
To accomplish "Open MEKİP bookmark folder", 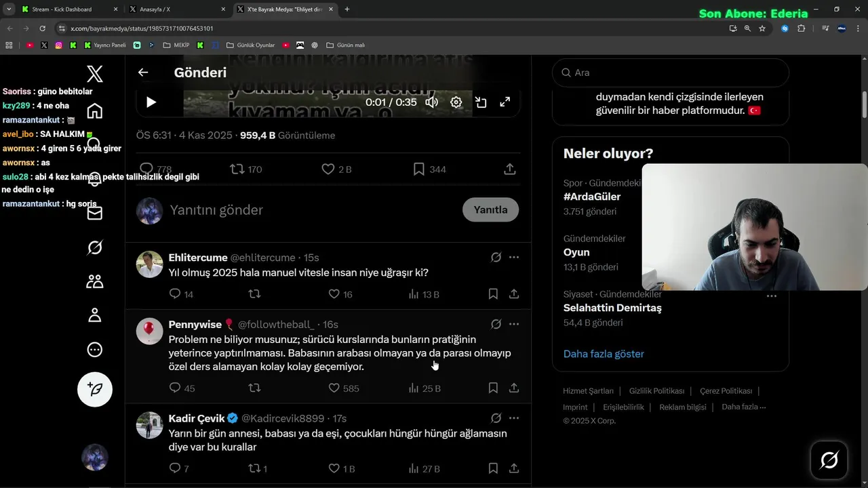I will [177, 45].
